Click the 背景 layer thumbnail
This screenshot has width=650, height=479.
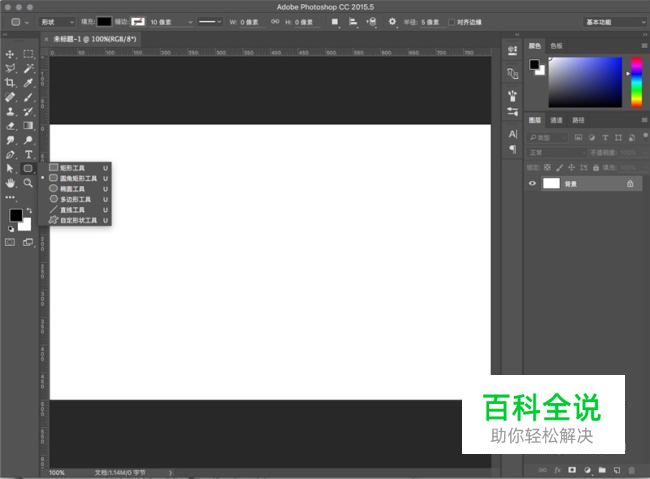(x=552, y=184)
